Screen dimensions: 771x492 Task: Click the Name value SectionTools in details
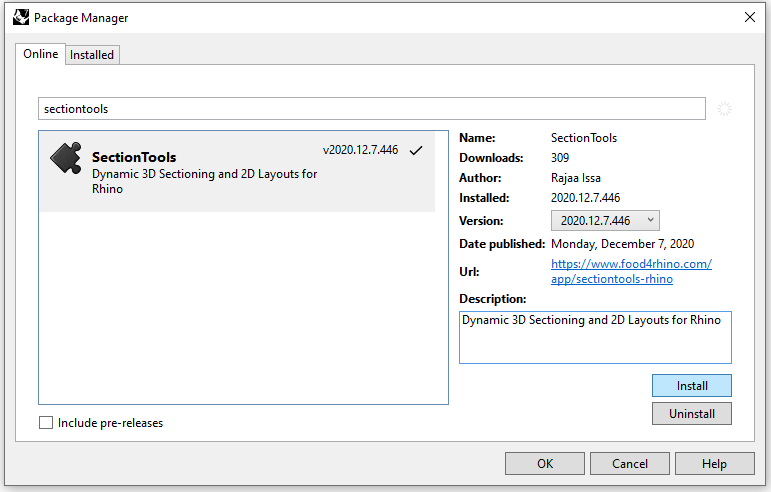pos(584,138)
